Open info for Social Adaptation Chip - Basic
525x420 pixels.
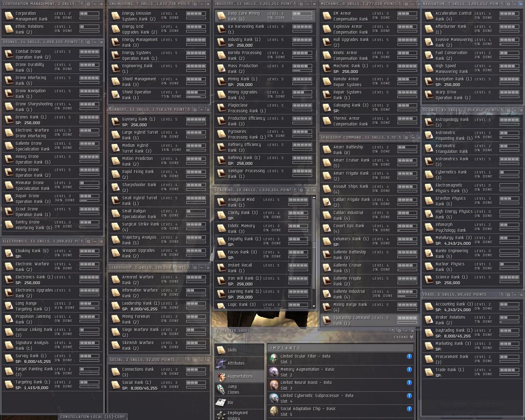(409, 409)
